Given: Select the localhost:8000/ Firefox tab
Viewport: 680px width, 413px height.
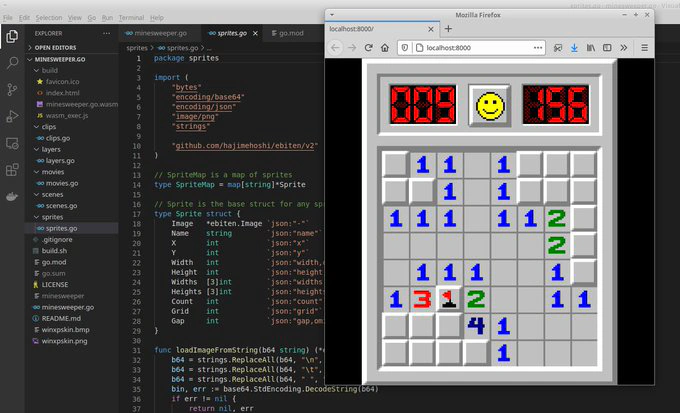Looking at the screenshot, I should 382,29.
